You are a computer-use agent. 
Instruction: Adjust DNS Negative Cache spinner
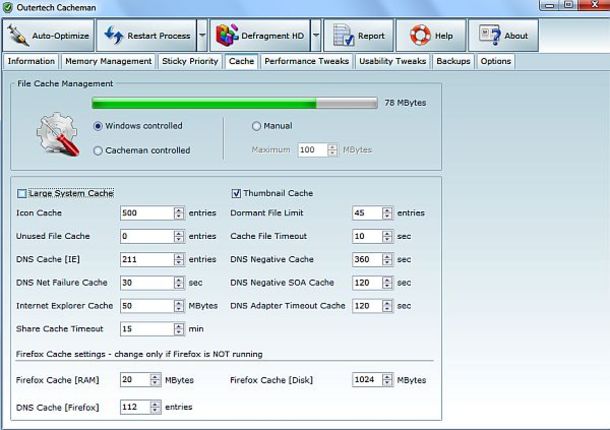[387, 259]
